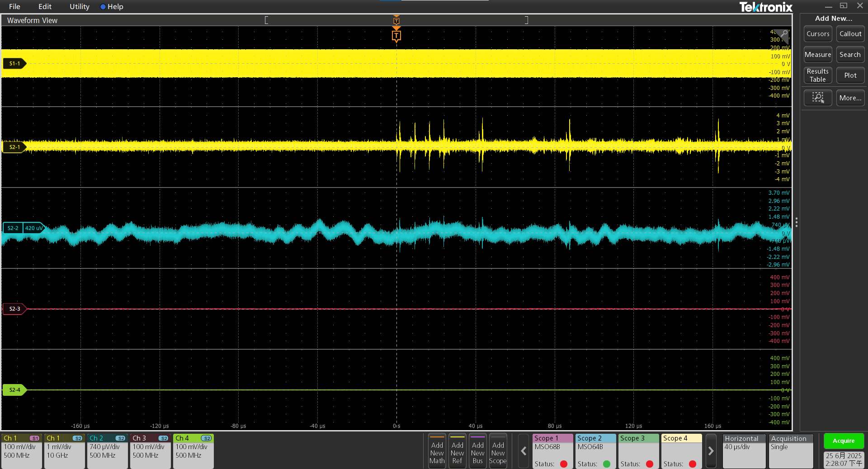868x469 pixels.
Task: Toggle Scope 2 MSO64B status badge
Action: (595, 451)
